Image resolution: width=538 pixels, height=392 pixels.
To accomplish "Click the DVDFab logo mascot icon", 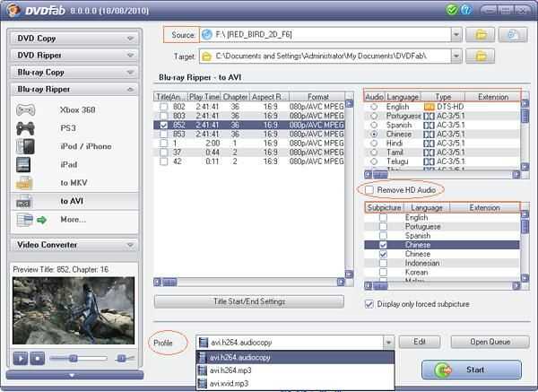I will point(13,10).
